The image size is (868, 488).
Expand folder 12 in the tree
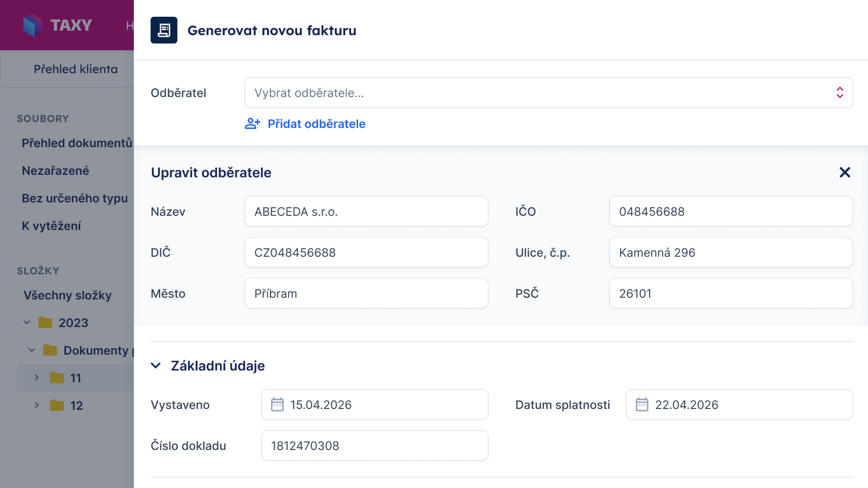(x=37, y=405)
